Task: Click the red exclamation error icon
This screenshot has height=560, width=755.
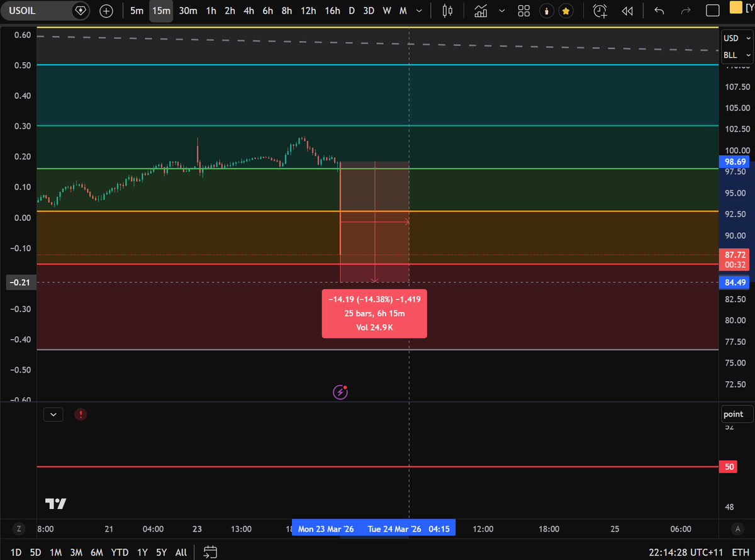Action: [81, 414]
